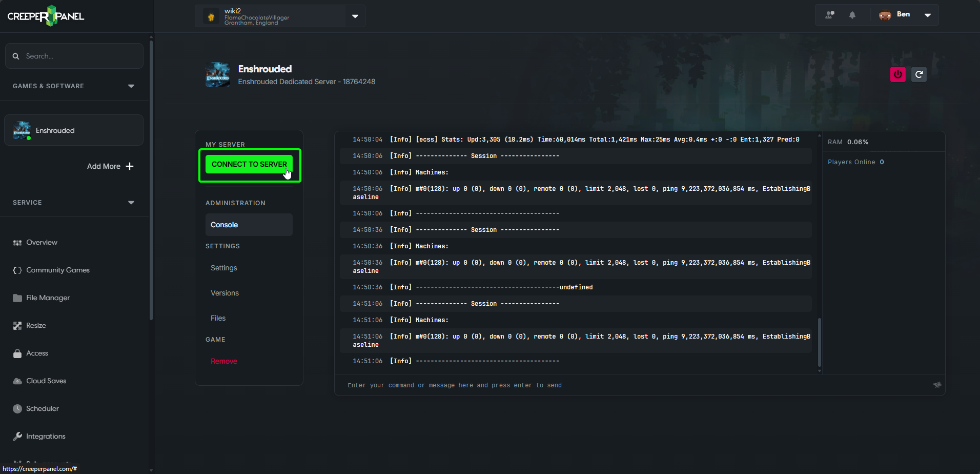The image size is (980, 474).
Task: Open the File Manager
Action: pyautogui.click(x=48, y=298)
